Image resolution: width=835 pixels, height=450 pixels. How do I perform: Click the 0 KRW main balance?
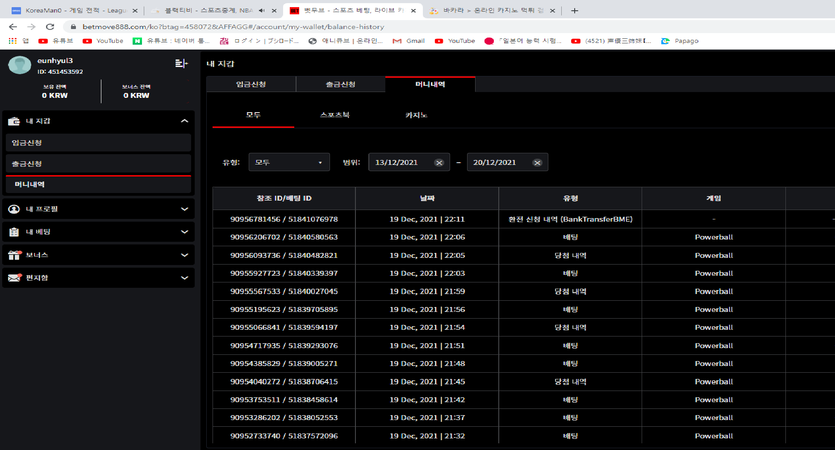tap(55, 95)
